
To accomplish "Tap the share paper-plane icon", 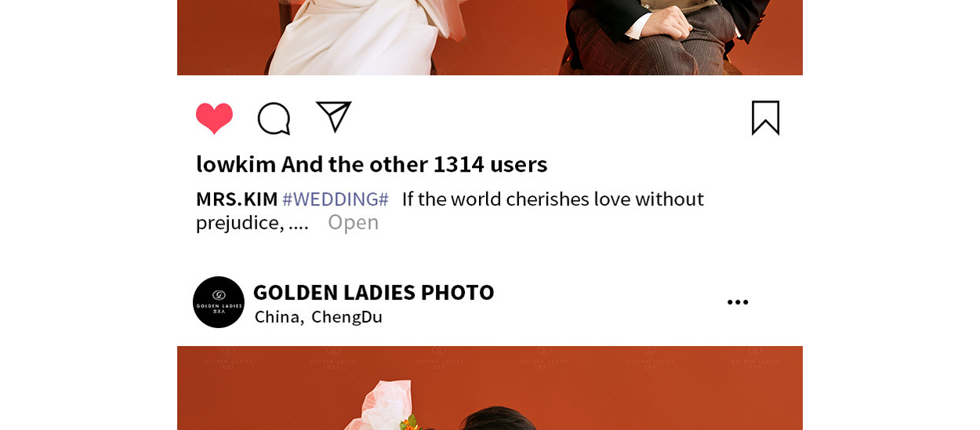I will click(x=334, y=117).
